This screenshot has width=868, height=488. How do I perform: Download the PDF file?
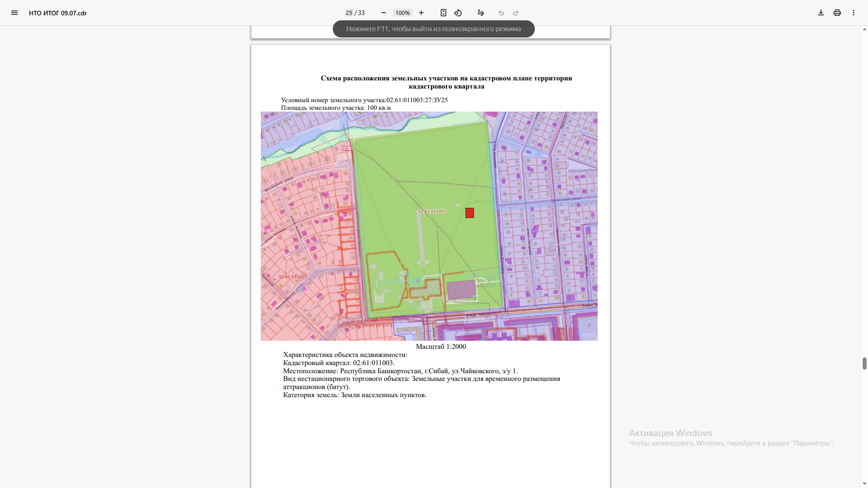[821, 13]
